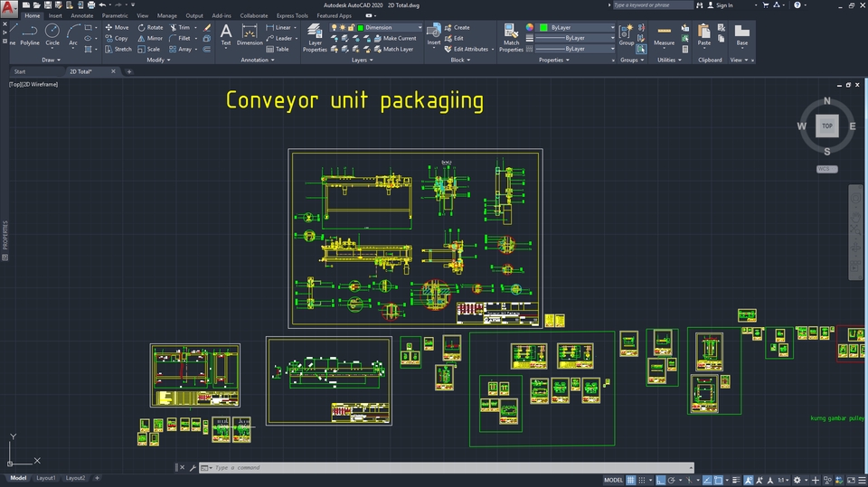Click the Match Layer button
Viewport: 868px width, 487px height.
click(393, 50)
